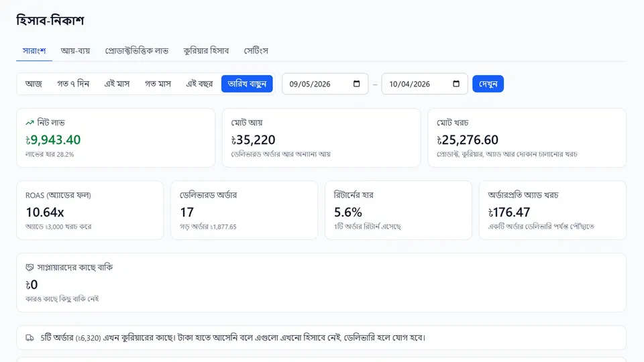The image size is (644, 362).
Task: Choose the এই মাস range
Action: 117,84
